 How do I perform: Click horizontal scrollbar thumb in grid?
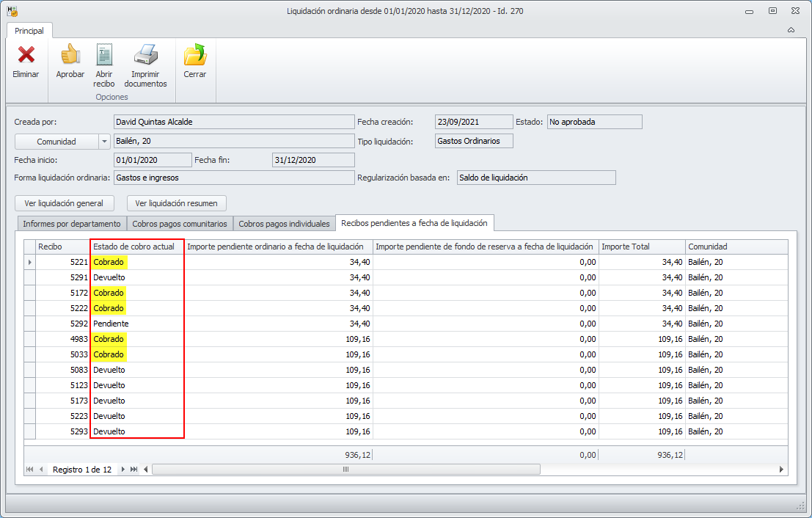(346, 470)
